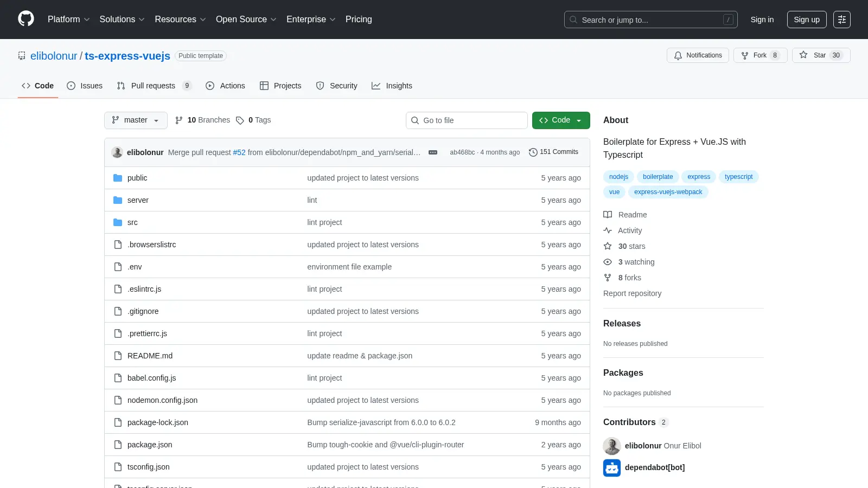Open the ab468bc commit hash
The height and width of the screenshot is (488, 868).
462,152
